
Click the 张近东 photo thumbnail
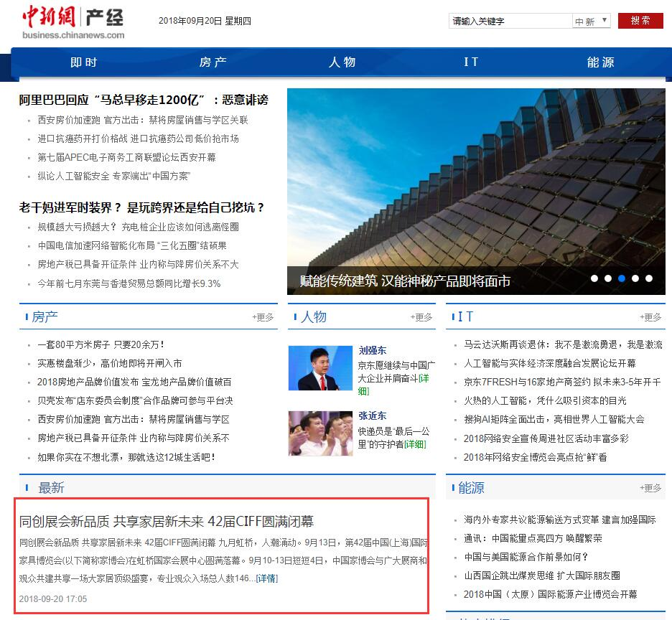[x=321, y=433]
